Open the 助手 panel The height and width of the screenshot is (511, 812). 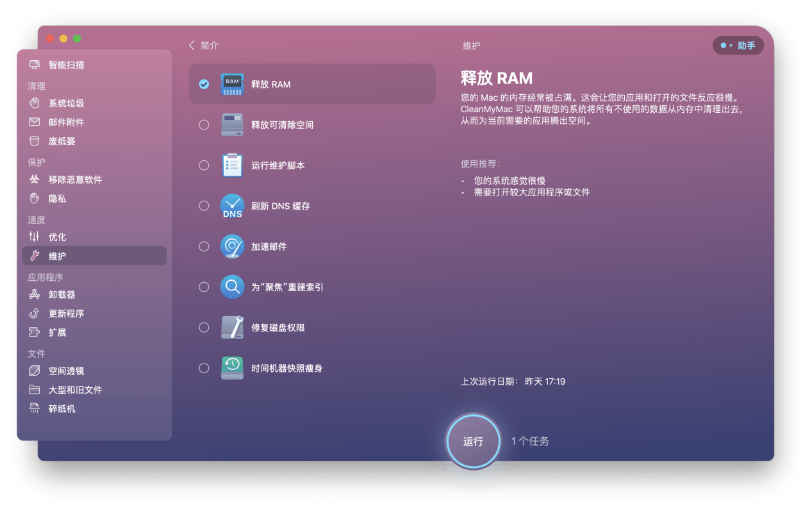tap(738, 46)
